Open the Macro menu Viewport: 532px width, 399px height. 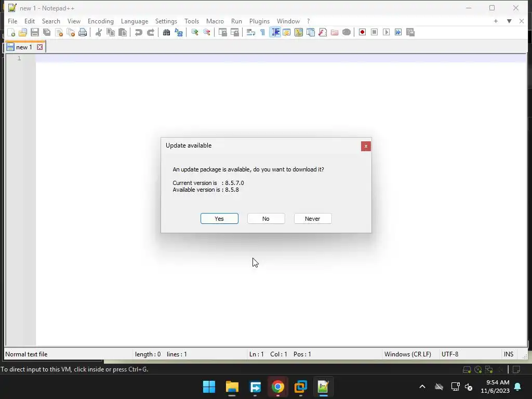tap(215, 21)
